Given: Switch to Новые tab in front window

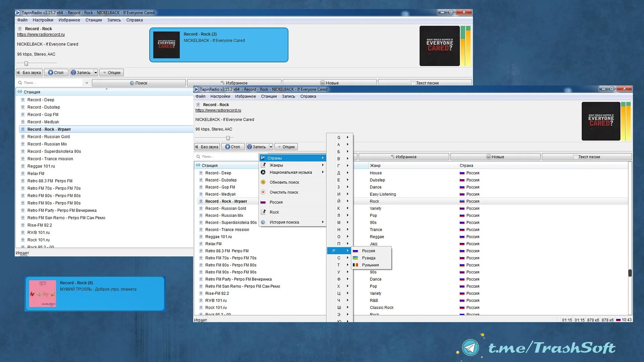Looking at the screenshot, I should click(x=495, y=157).
